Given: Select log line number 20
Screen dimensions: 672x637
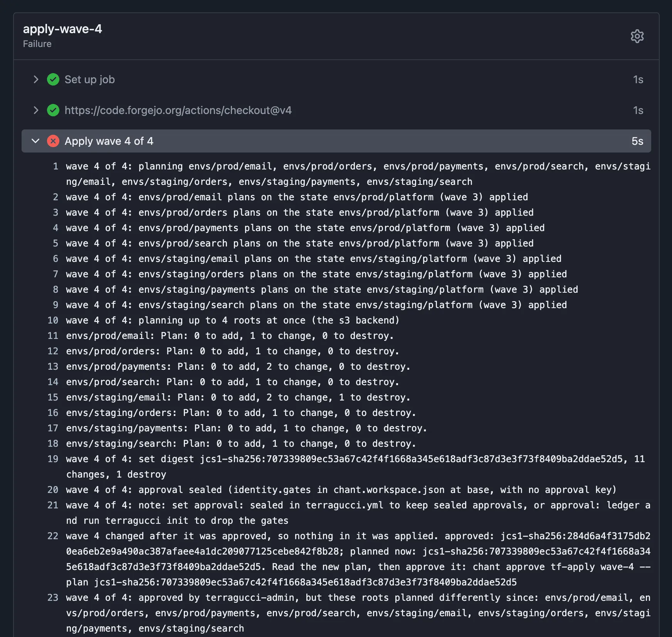Looking at the screenshot, I should point(53,490).
